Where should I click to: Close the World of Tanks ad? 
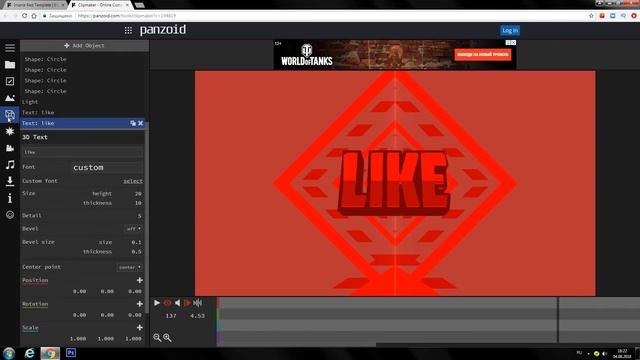point(513,42)
